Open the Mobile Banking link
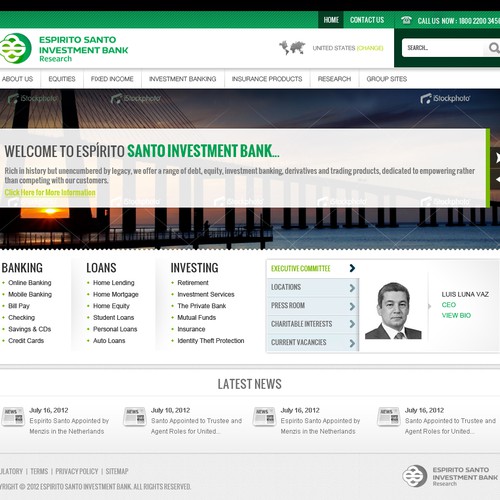The image size is (500, 500). [30, 294]
